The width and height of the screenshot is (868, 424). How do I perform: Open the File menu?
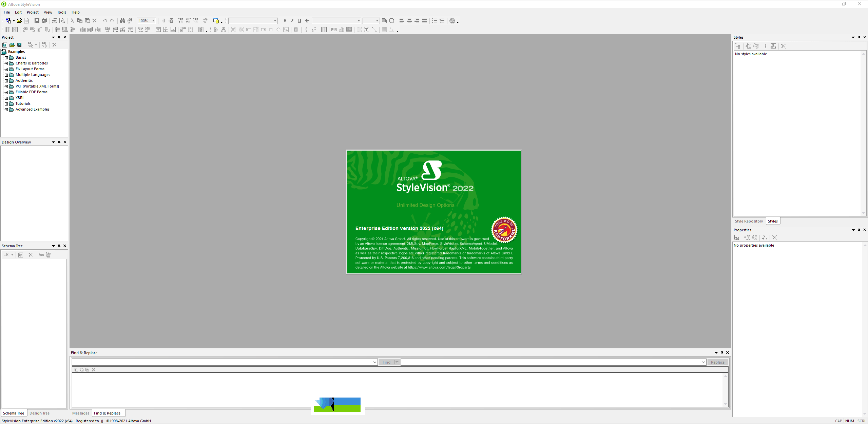tap(6, 12)
